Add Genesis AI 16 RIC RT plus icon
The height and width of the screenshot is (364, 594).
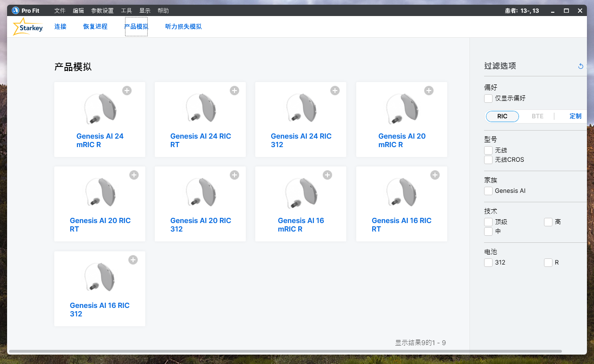coord(435,175)
